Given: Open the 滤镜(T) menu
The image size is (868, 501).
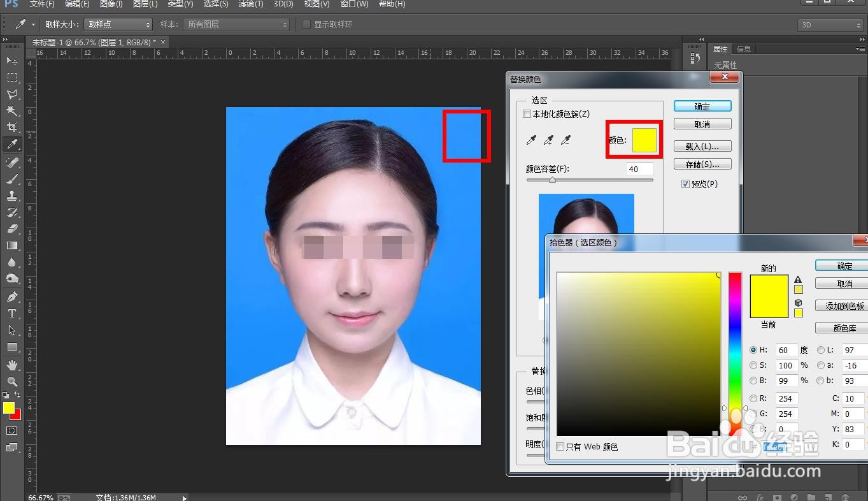Looking at the screenshot, I should [250, 4].
